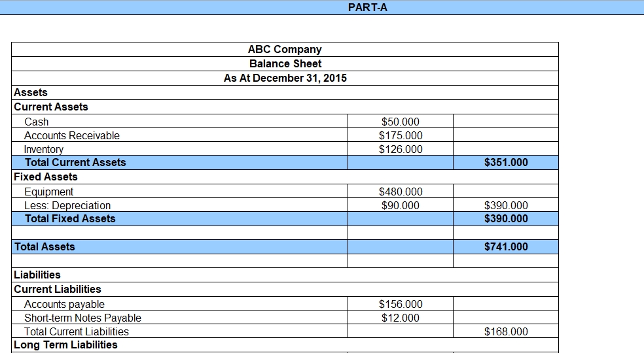This screenshot has width=644, height=353.
Task: Select the Balance Sheet title cell
Action: [x=285, y=64]
